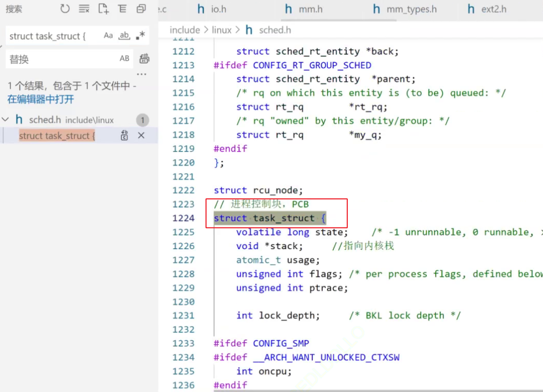
Task: Open new search editor
Action: click(x=103, y=8)
